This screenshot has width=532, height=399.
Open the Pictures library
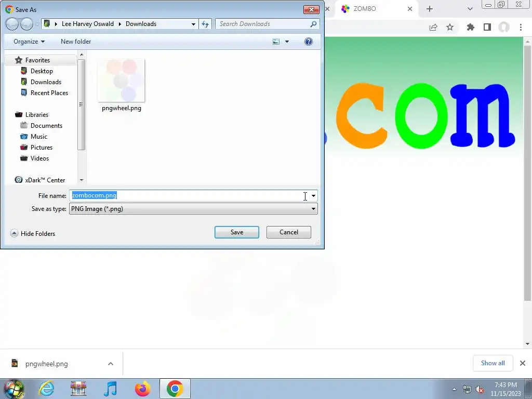tap(42, 147)
